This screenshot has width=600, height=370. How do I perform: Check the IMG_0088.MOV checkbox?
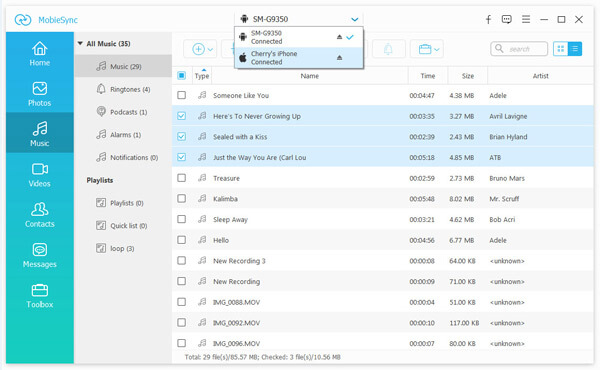181,302
